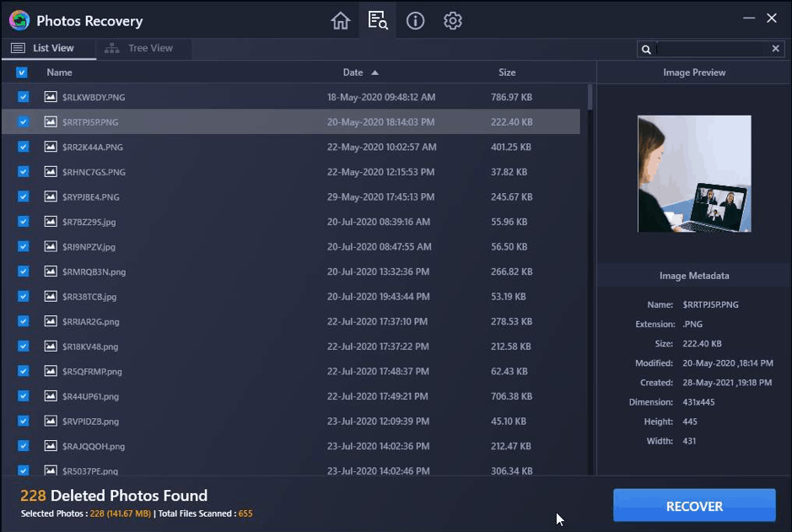
Task: Toggle the Date column sort arrow
Action: tap(376, 72)
